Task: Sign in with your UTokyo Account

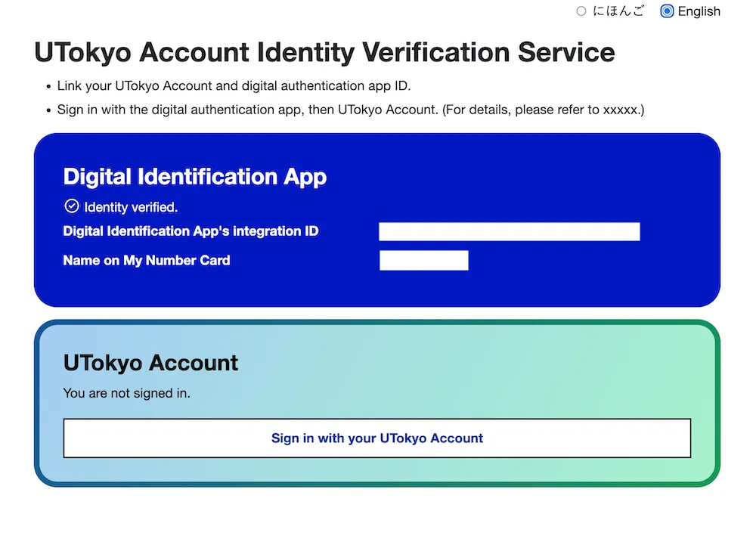Action: click(x=376, y=438)
